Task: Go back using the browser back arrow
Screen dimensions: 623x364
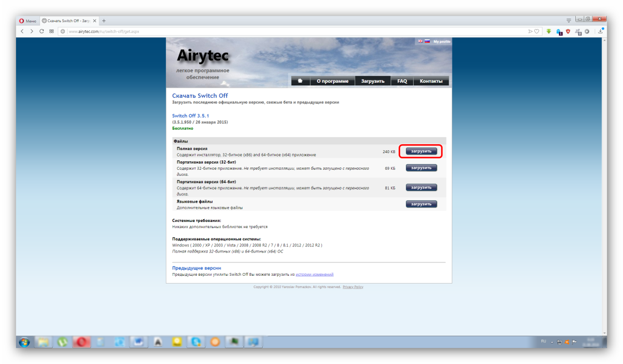Action: (x=23, y=32)
